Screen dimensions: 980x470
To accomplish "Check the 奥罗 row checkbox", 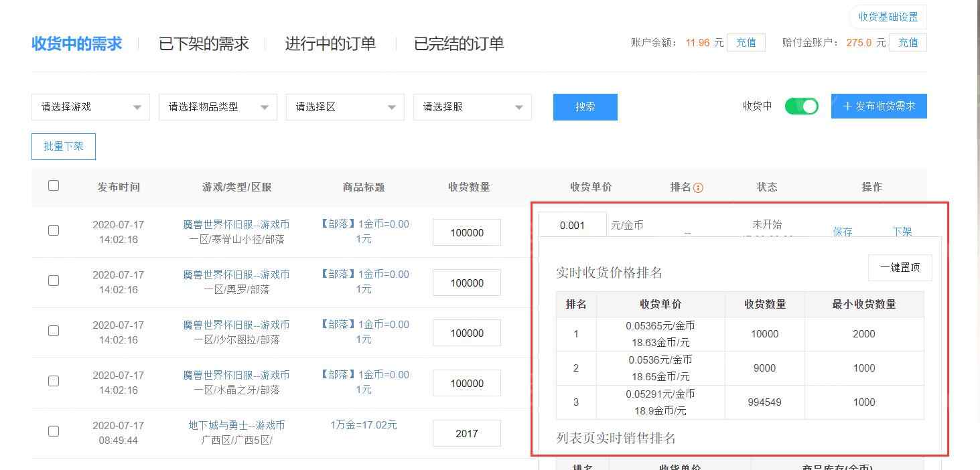I will (x=54, y=281).
